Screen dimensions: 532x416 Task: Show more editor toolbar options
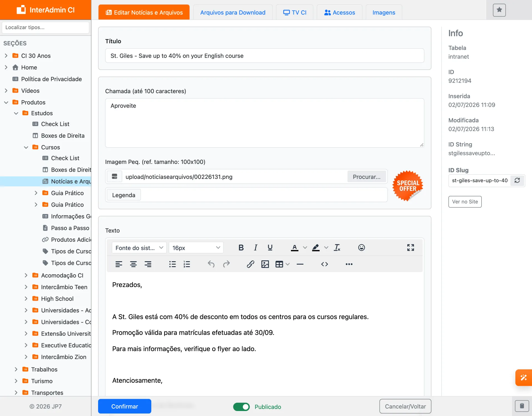[349, 264]
